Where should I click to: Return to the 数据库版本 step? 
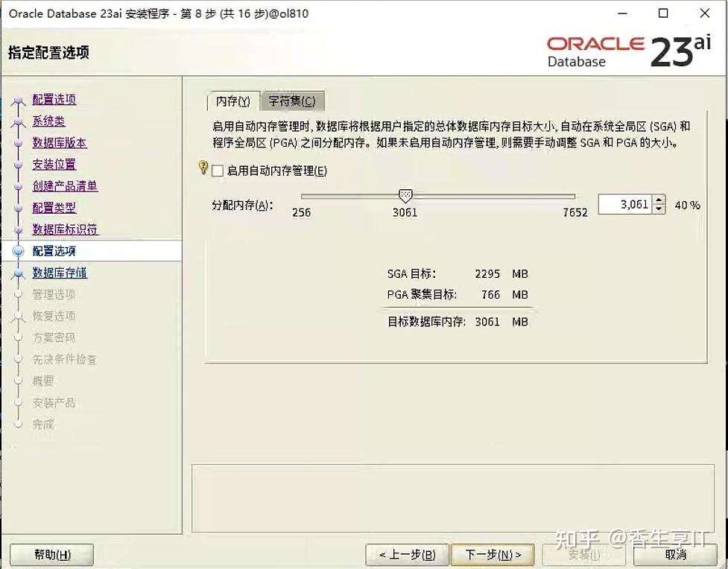pos(60,142)
